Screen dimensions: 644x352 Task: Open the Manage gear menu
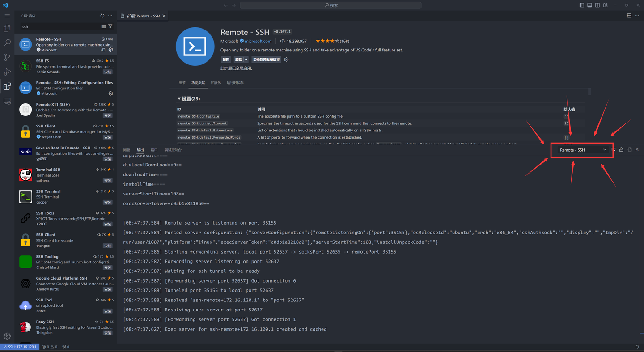tap(7, 336)
